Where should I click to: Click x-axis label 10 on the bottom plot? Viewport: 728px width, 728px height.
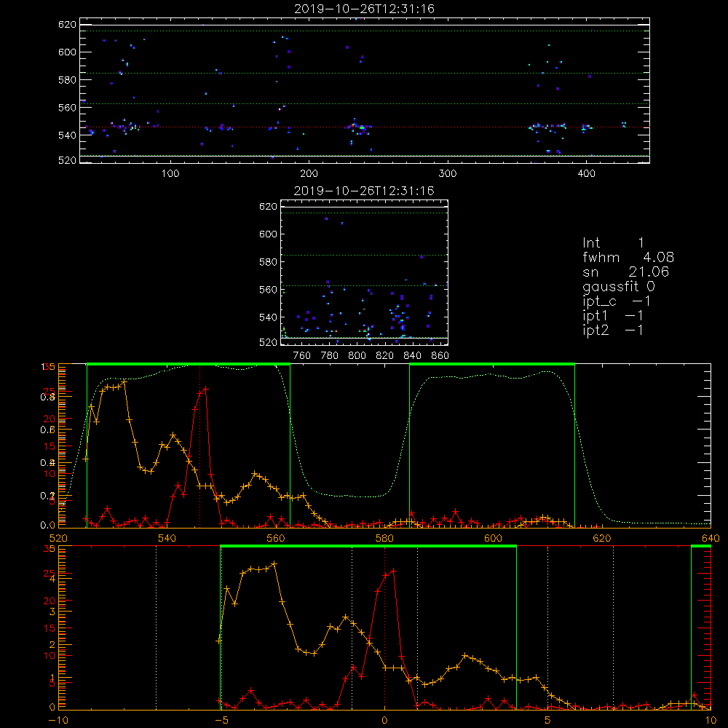click(x=711, y=721)
